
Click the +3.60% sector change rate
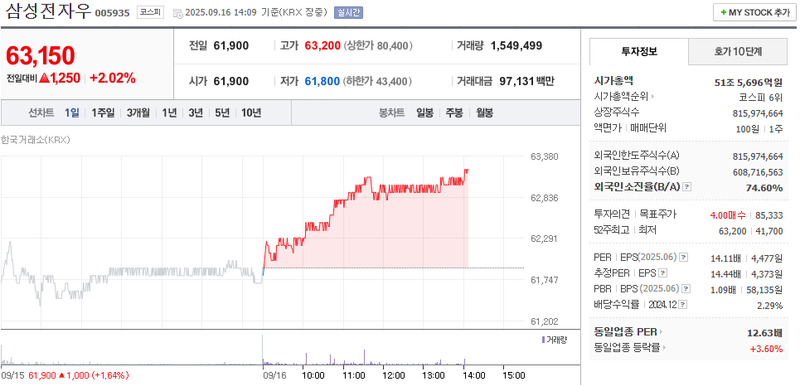point(766,348)
